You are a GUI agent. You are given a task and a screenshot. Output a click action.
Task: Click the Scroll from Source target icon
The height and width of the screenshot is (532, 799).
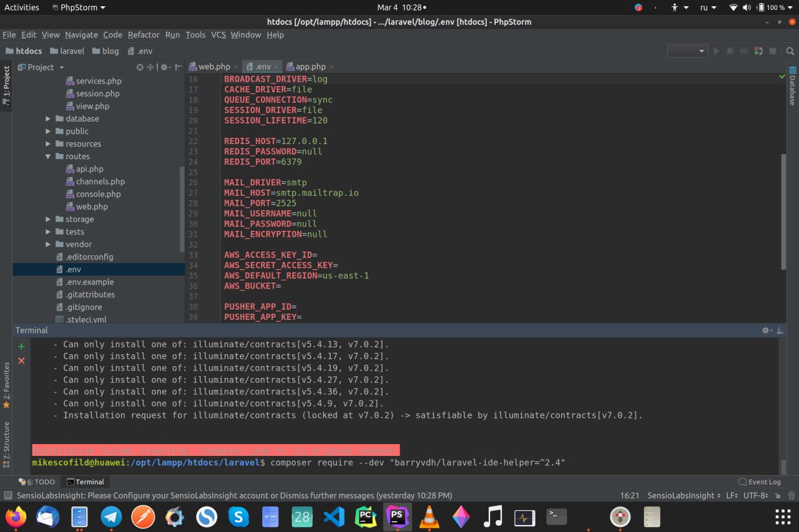[x=140, y=67]
